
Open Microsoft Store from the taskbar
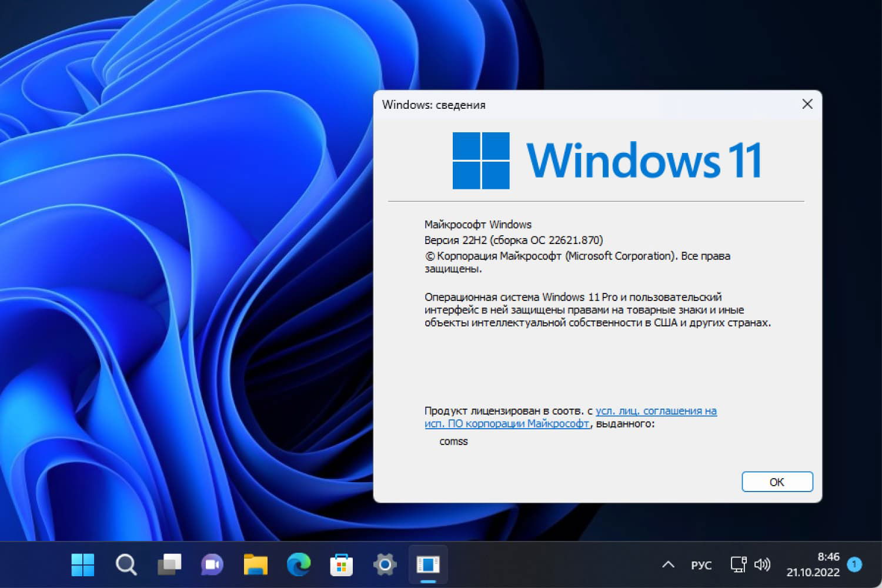tap(342, 565)
